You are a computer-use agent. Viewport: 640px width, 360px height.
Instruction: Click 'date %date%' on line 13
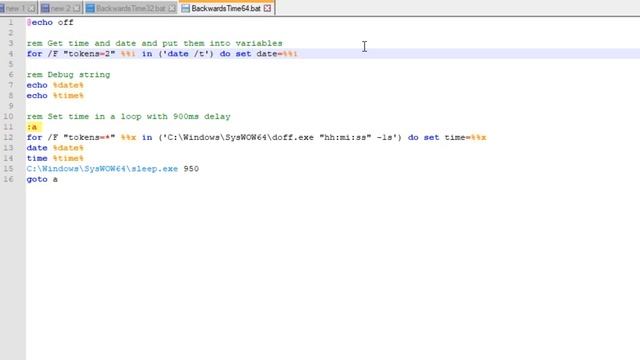[x=55, y=148]
